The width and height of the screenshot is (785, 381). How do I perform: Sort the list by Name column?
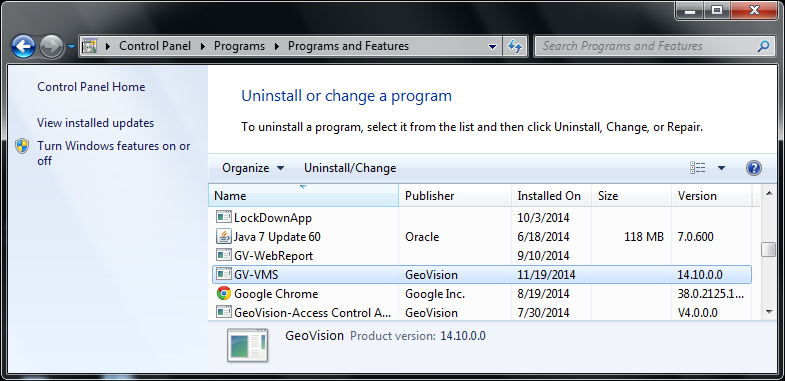pyautogui.click(x=303, y=196)
